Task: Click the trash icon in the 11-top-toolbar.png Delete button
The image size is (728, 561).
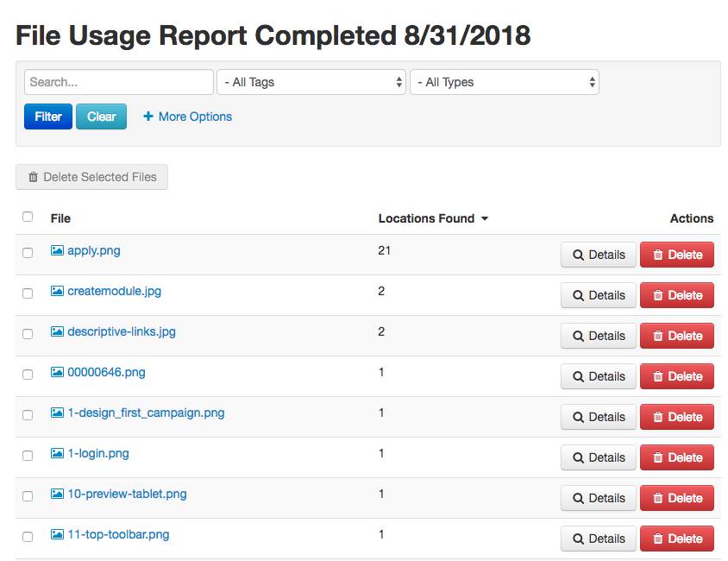Action: (657, 539)
